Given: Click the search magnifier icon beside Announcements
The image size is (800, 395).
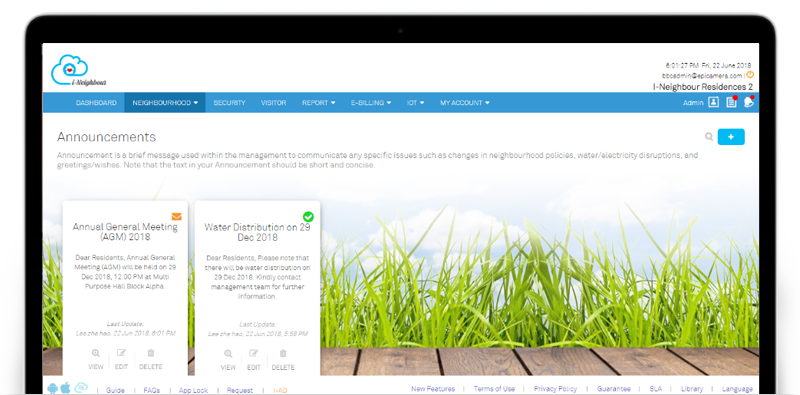Looking at the screenshot, I should coord(709,137).
